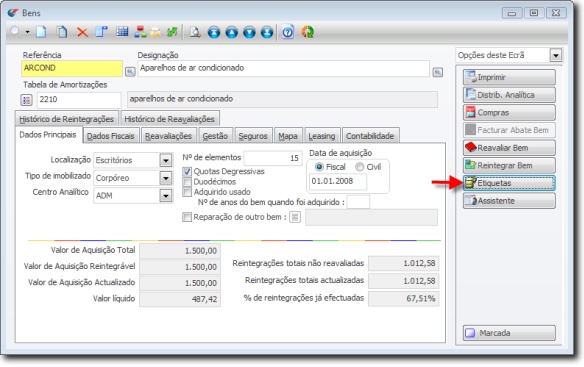Open Distrib. Analítica button
This screenshot has height=367, width=584.
pyautogui.click(x=509, y=95)
